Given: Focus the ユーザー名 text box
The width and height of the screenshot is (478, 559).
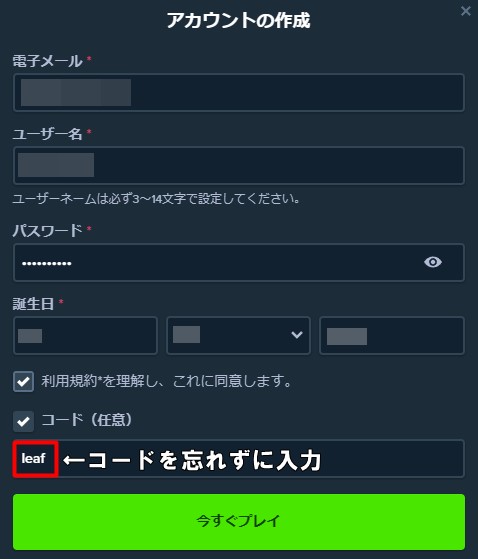Looking at the screenshot, I should click(239, 165).
